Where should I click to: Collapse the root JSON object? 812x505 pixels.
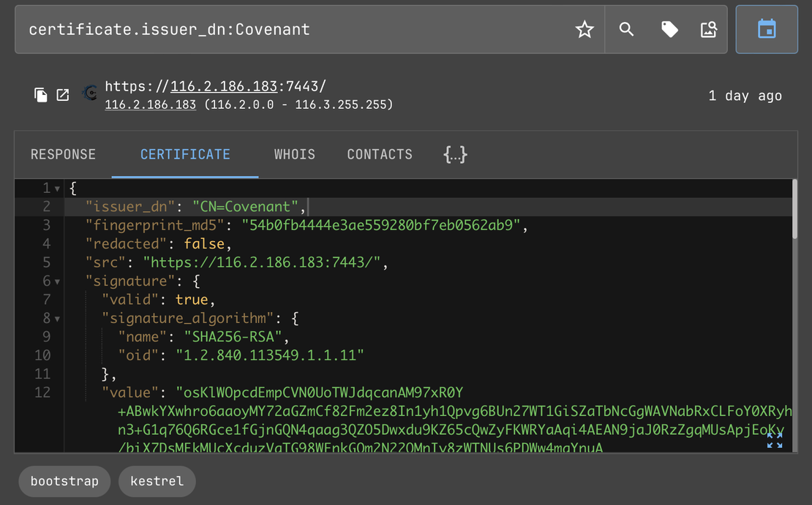point(57,188)
